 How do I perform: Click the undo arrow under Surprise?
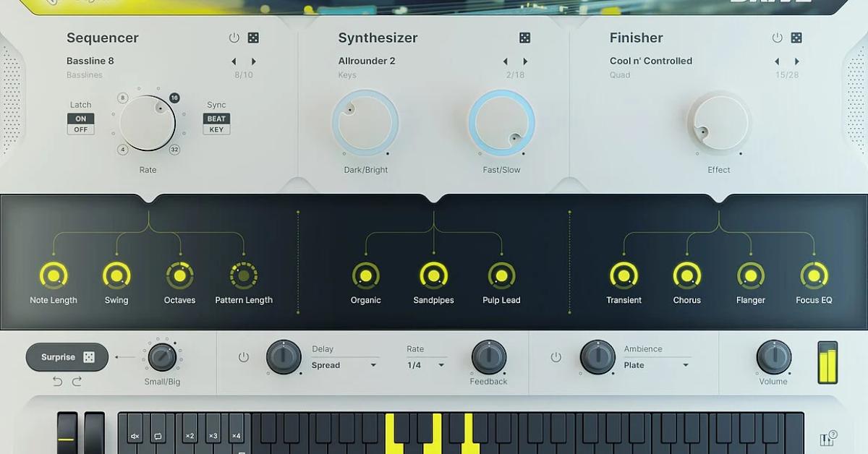coord(58,381)
